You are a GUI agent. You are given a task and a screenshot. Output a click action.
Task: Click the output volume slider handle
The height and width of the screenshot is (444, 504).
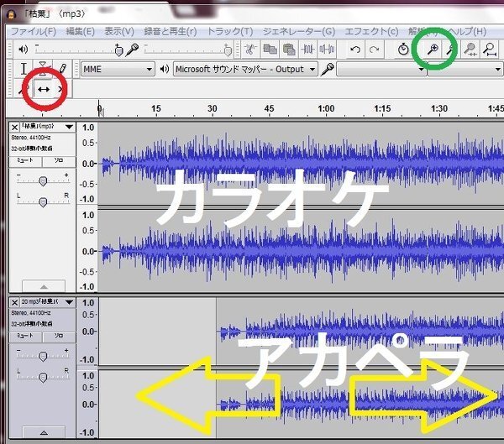point(118,50)
